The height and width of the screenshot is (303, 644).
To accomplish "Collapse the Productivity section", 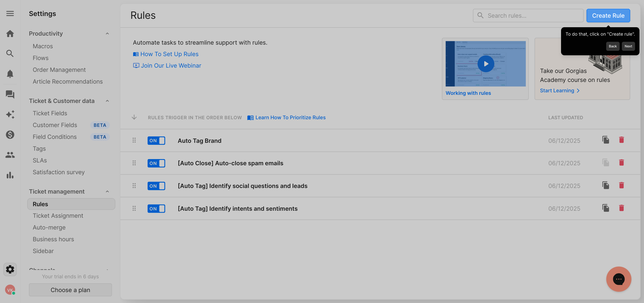I will (107, 34).
